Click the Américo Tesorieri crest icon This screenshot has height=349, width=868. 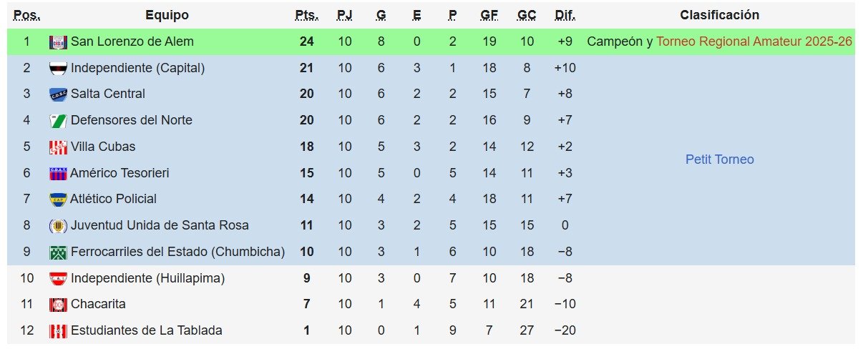(x=58, y=173)
